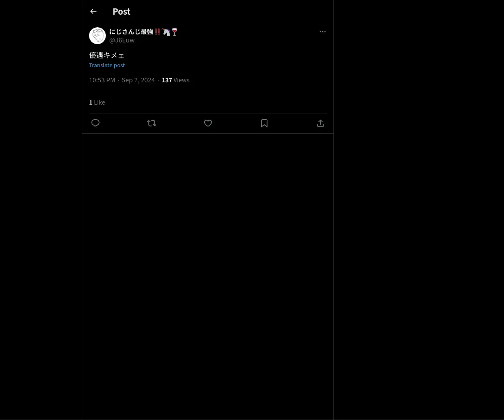Repost this post with the repost icon

click(152, 123)
